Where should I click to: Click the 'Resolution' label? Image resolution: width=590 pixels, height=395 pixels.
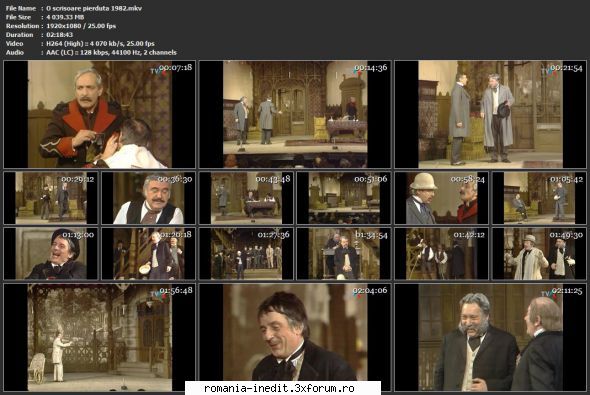pyautogui.click(x=22, y=26)
